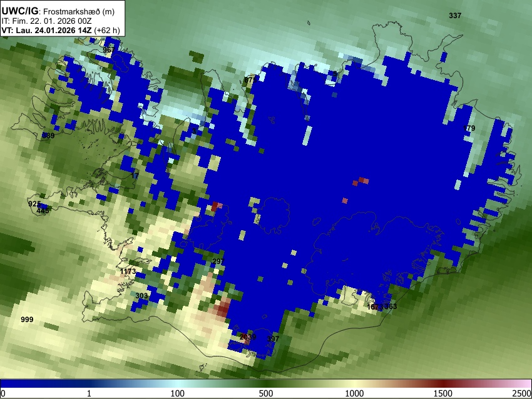Click the map value 999 over the ocean

[x=27, y=320]
